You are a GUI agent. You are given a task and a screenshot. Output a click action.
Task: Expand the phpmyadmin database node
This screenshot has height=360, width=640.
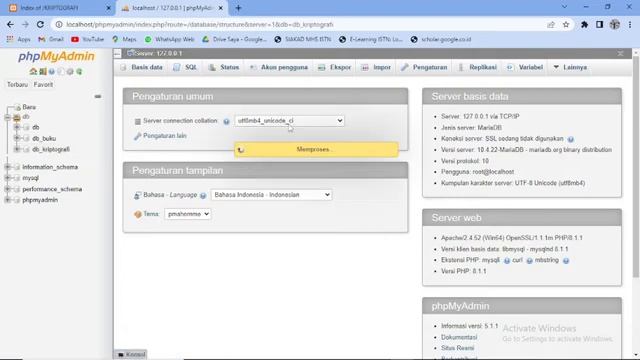coord(7,200)
